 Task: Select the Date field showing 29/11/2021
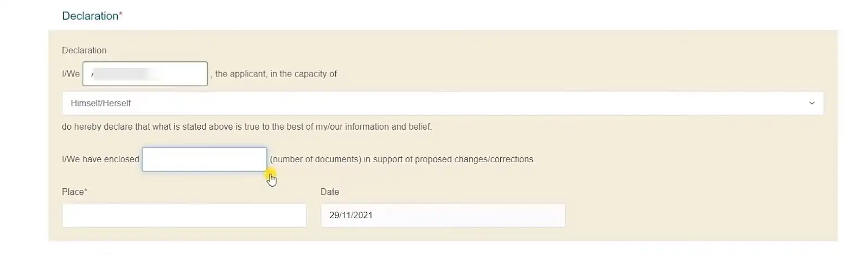point(443,215)
